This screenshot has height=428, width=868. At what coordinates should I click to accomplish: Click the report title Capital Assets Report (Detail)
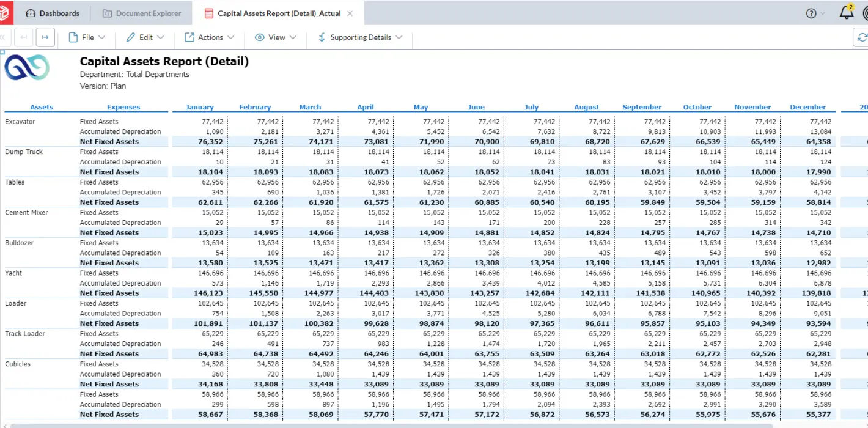(x=164, y=61)
